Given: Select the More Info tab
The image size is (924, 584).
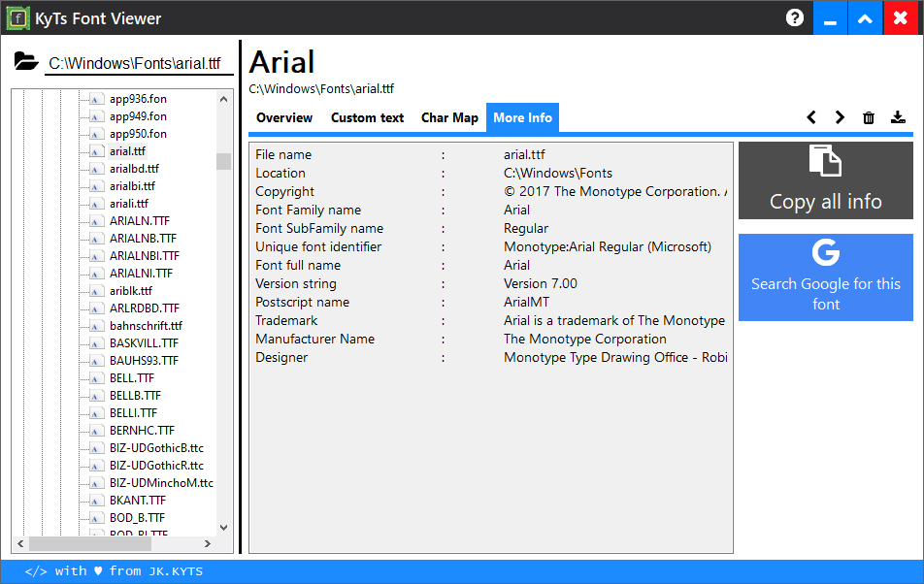Looking at the screenshot, I should point(522,117).
